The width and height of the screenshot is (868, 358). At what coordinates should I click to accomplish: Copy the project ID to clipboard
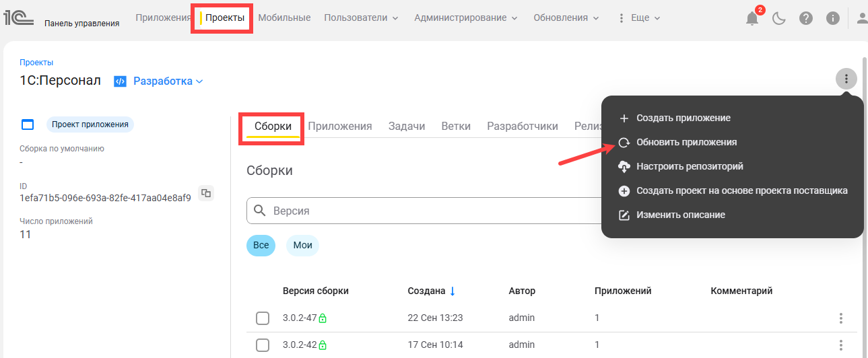coord(206,192)
